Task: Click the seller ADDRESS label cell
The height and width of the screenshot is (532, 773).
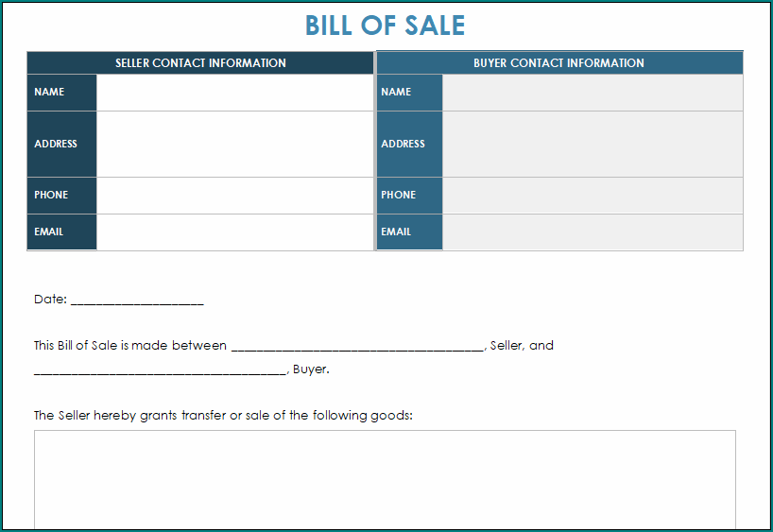Action: [62, 144]
